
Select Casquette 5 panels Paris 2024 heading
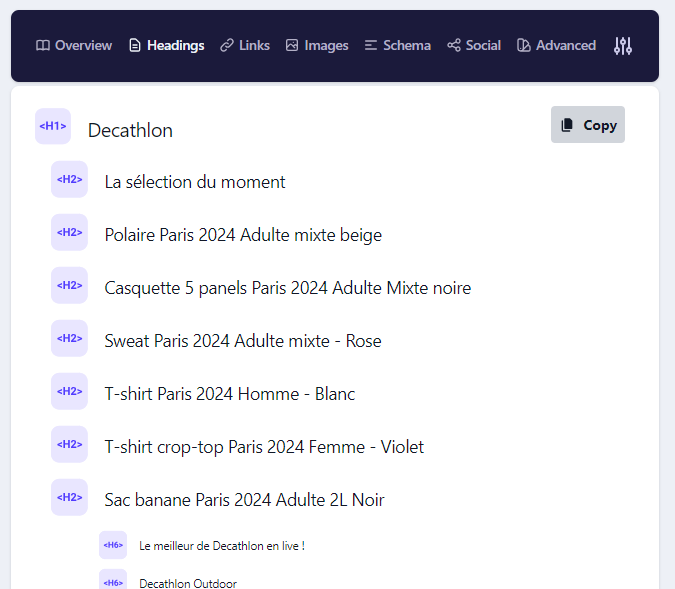point(288,288)
